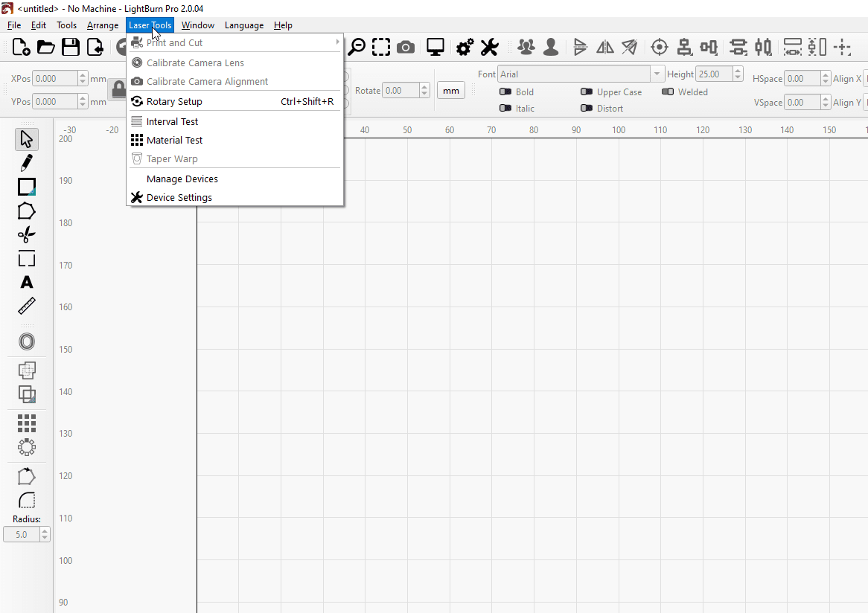Click the Circular Array tool icon
Viewport: 868px width, 613px height.
coord(27,447)
